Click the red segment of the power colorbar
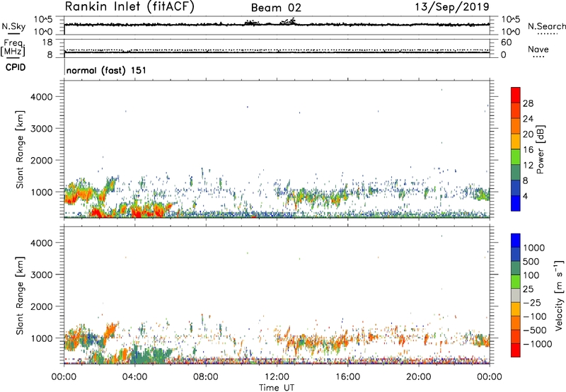The width and height of the screenshot is (566, 392). 516,95
